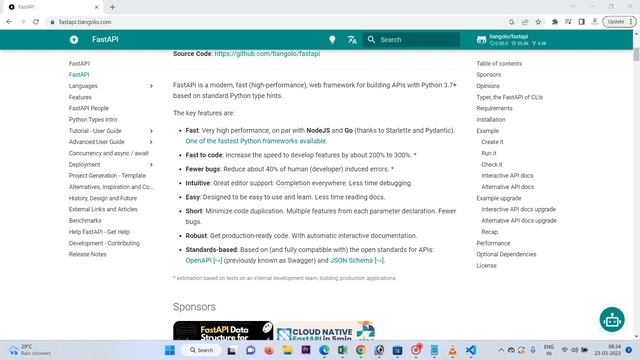Toggle the browser side panel icon

coord(582,22)
